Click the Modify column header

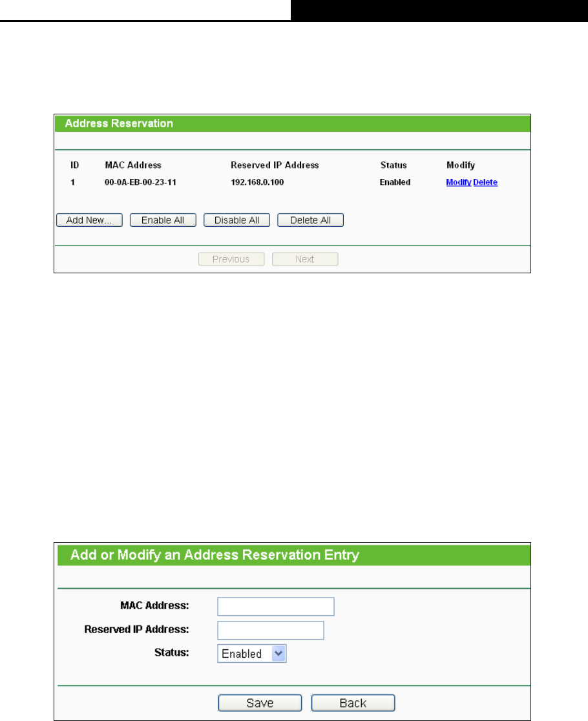(x=460, y=165)
